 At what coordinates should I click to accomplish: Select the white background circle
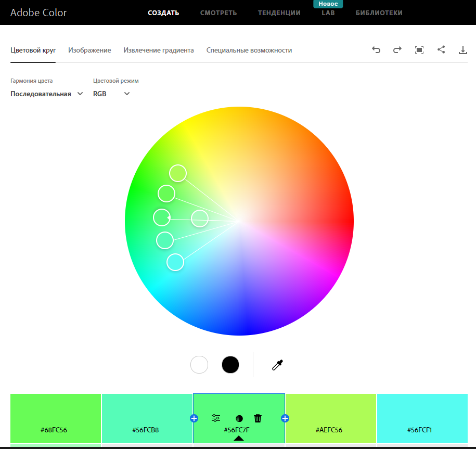199,365
